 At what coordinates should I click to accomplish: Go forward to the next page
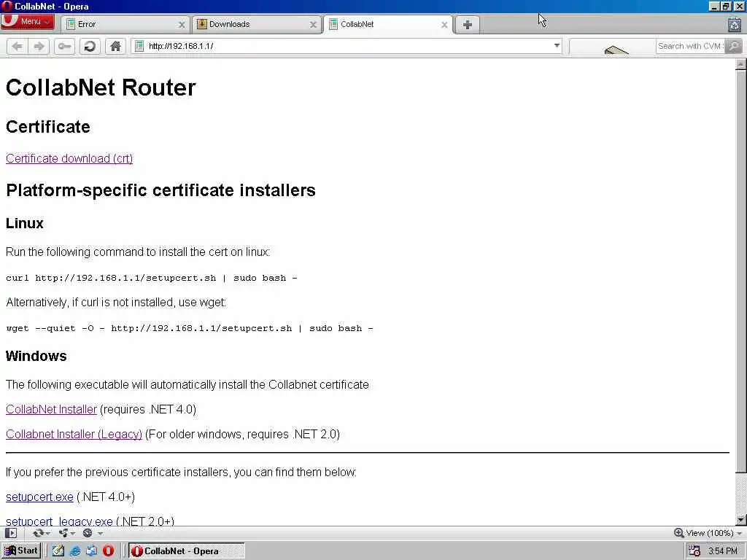39,46
